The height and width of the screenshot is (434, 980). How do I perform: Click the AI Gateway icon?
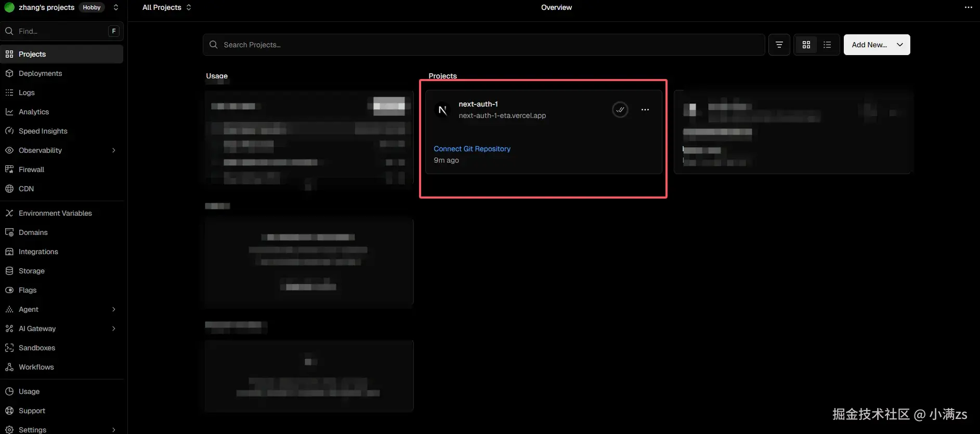point(9,328)
